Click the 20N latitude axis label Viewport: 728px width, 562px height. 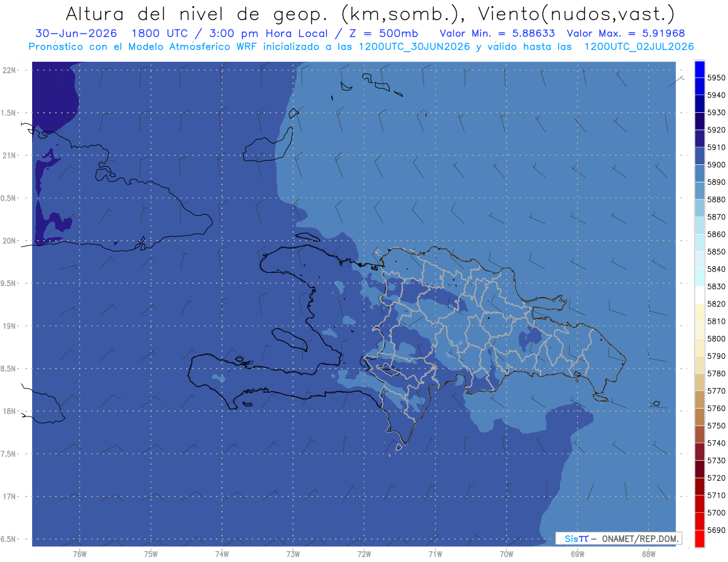(x=8, y=241)
